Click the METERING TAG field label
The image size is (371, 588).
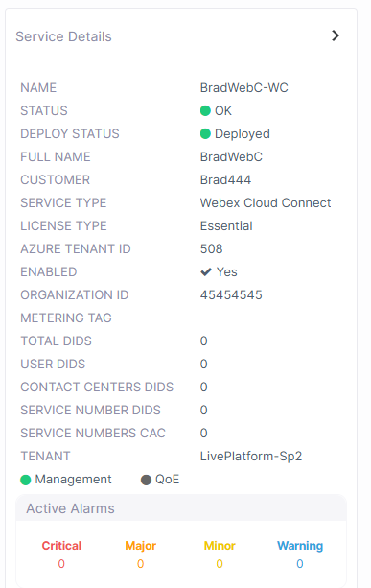[x=66, y=318]
